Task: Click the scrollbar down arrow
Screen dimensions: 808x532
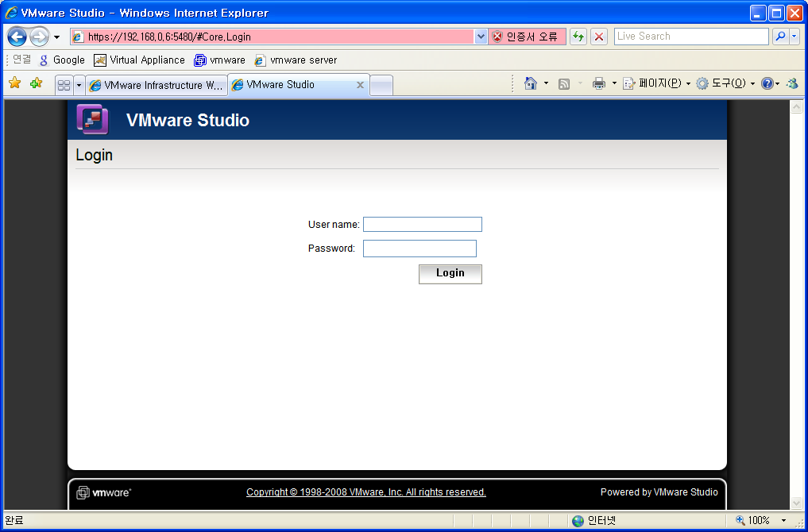Action: [x=797, y=503]
